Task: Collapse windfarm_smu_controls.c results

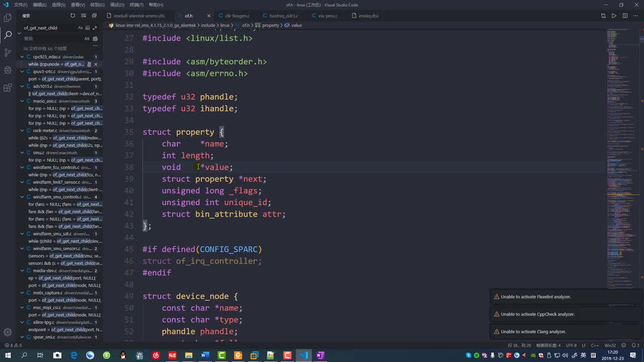Action: pyautogui.click(x=23, y=197)
